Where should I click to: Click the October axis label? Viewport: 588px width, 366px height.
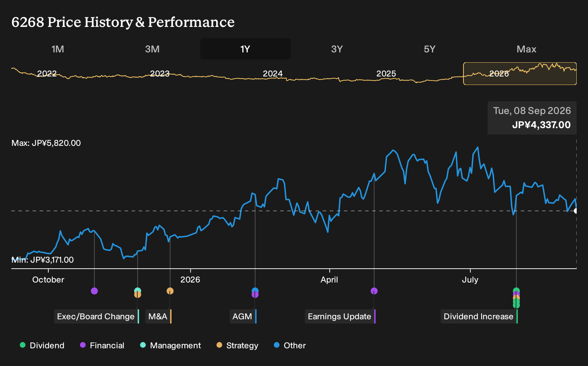[x=48, y=280]
